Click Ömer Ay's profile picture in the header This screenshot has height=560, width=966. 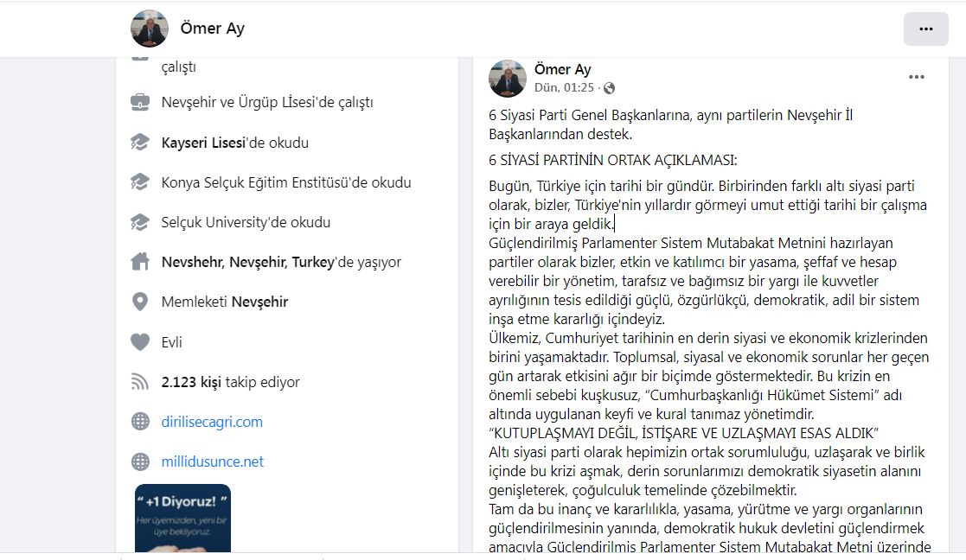click(150, 29)
